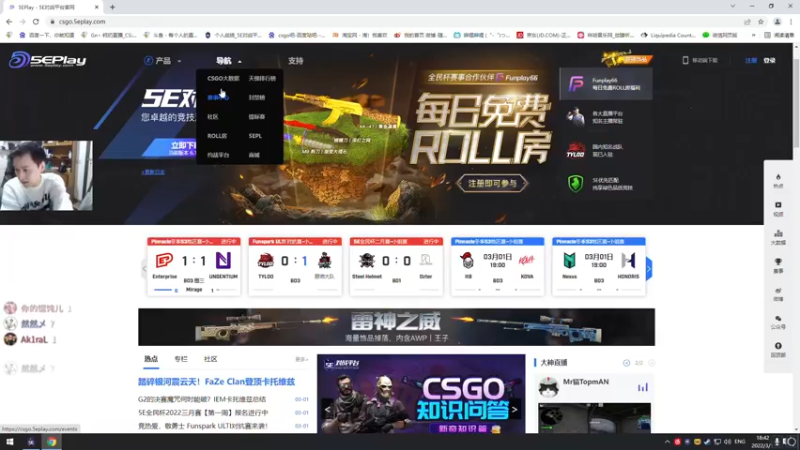
Task: Click the golden gun promo badge
Action: [627, 59]
